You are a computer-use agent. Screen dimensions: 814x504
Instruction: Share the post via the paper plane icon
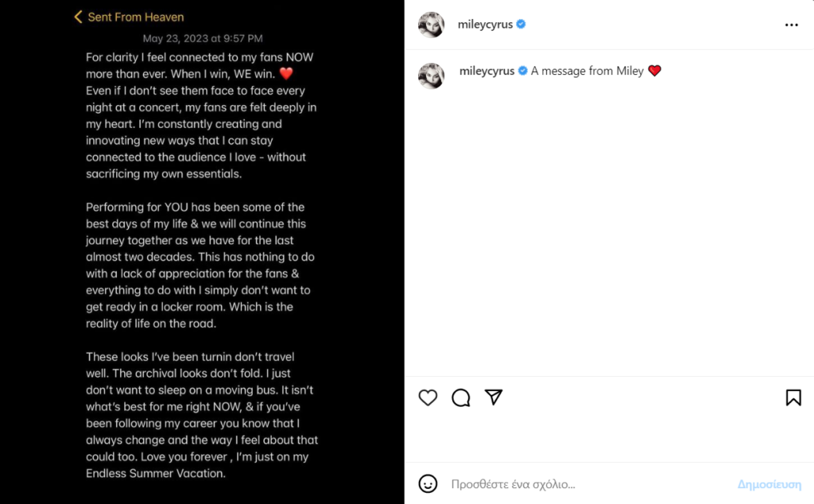pyautogui.click(x=494, y=397)
